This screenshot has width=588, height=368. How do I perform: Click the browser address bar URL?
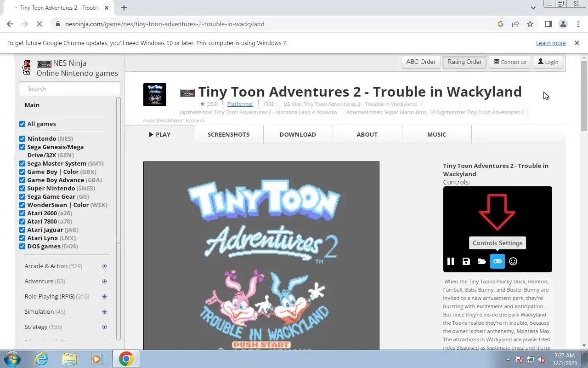[164, 24]
